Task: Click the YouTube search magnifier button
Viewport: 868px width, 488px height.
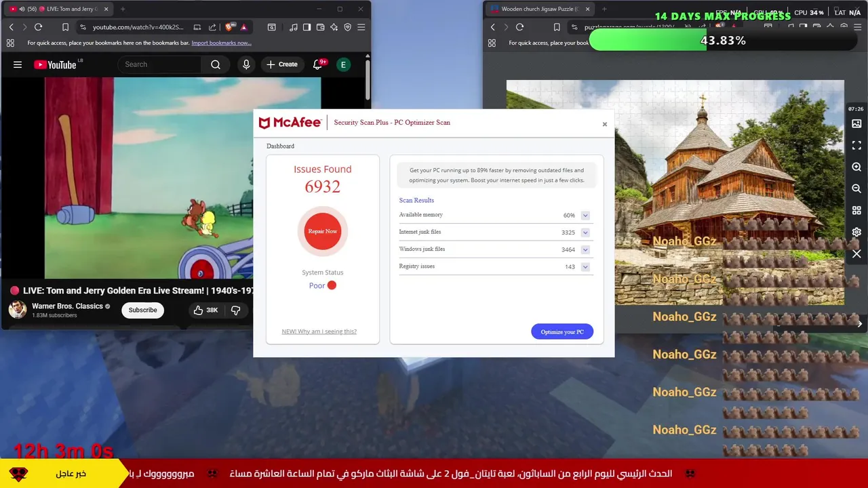Action: coord(216,64)
